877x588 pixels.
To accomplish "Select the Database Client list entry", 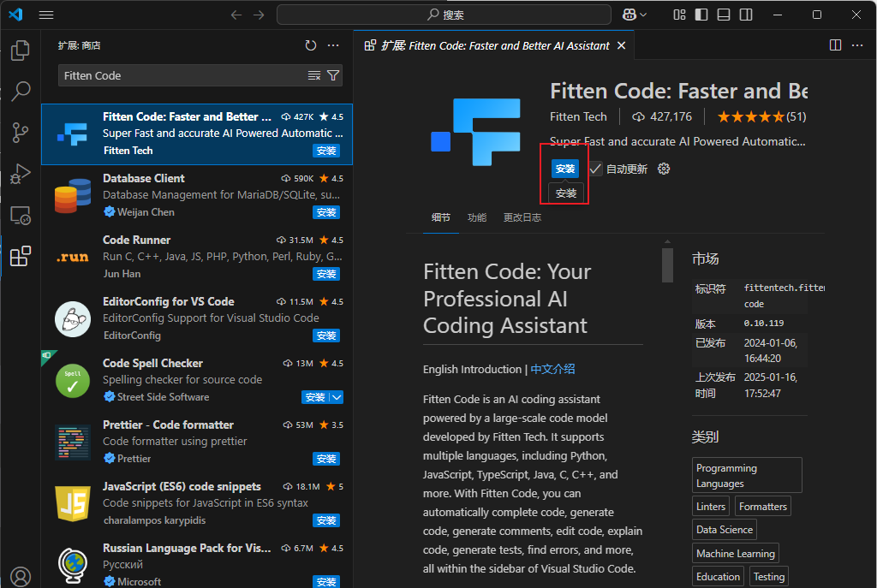I will tap(197, 196).
